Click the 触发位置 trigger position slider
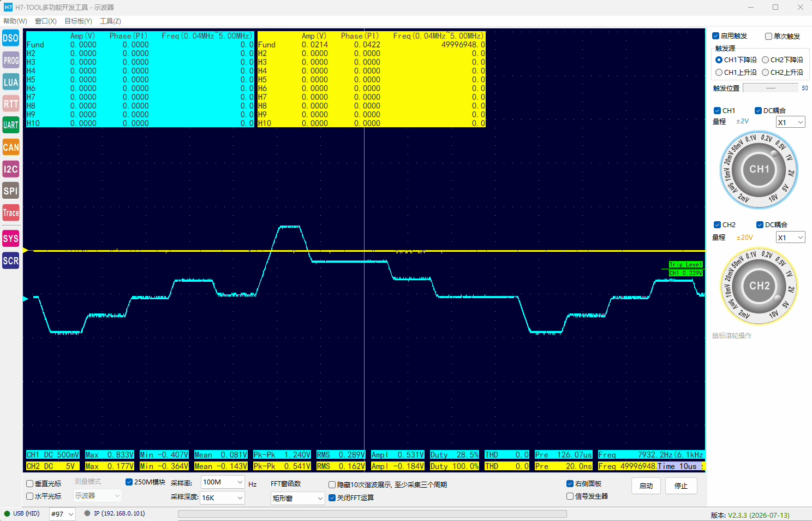The height and width of the screenshot is (521, 812). pos(771,88)
